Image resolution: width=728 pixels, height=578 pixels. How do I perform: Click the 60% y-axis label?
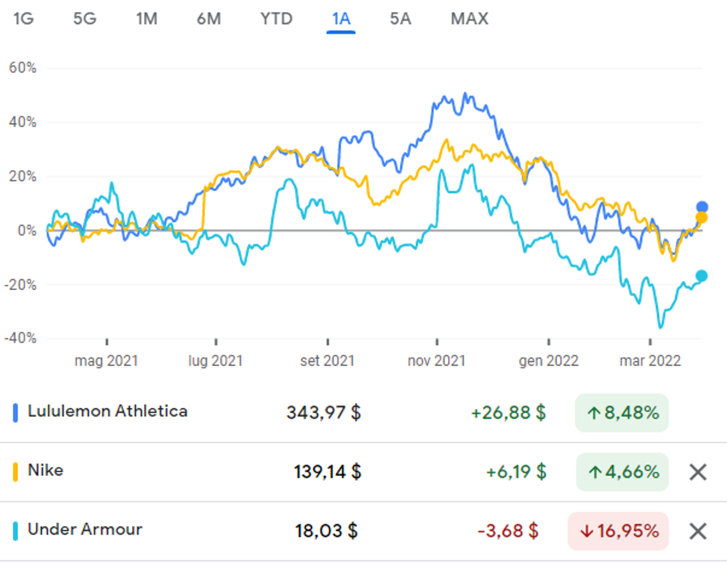tap(23, 68)
